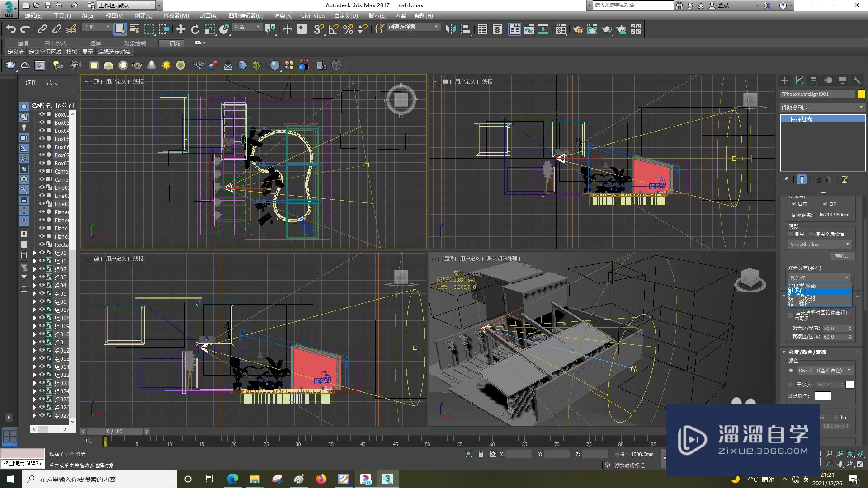This screenshot has width=868, height=489.
Task: Open the 创建选择集 dropdown
Action: pyautogui.click(x=413, y=27)
